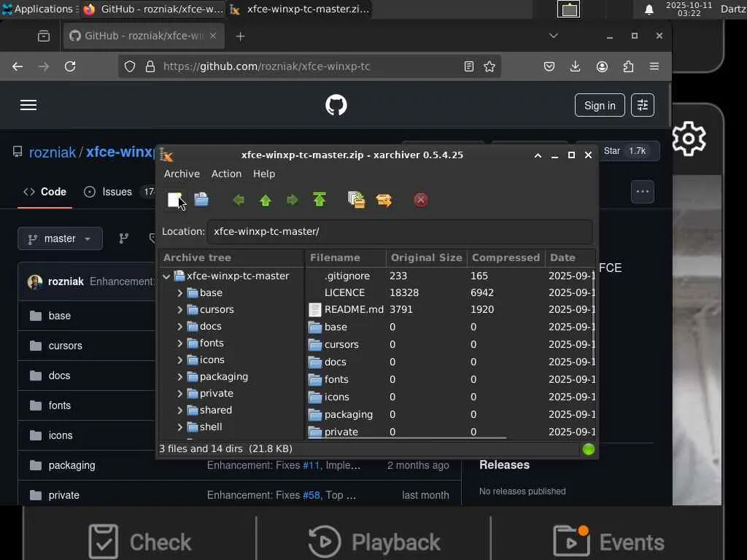Collapse the xfce-winxp-tc-master tree root
This screenshot has height=560, width=747.
pyautogui.click(x=166, y=276)
